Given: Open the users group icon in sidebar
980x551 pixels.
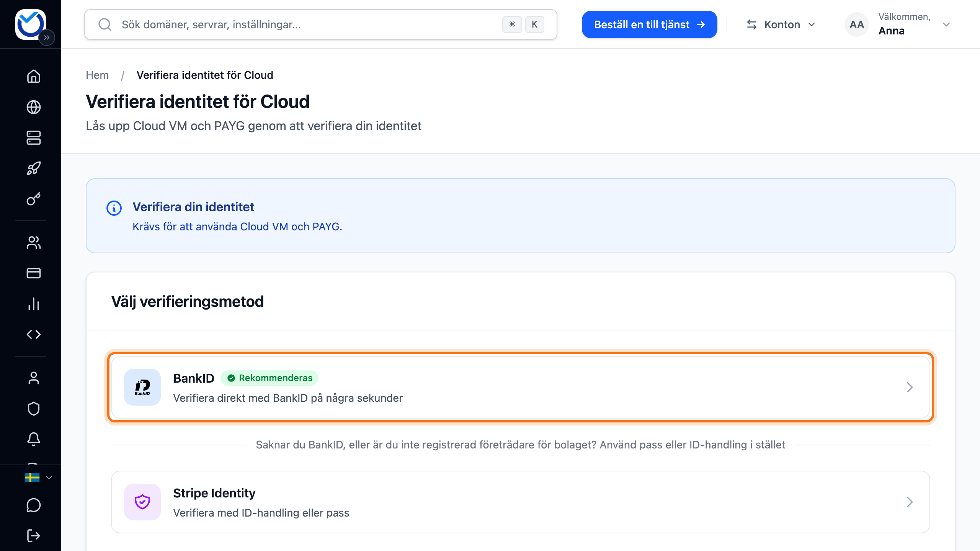Looking at the screenshot, I should coord(34,243).
